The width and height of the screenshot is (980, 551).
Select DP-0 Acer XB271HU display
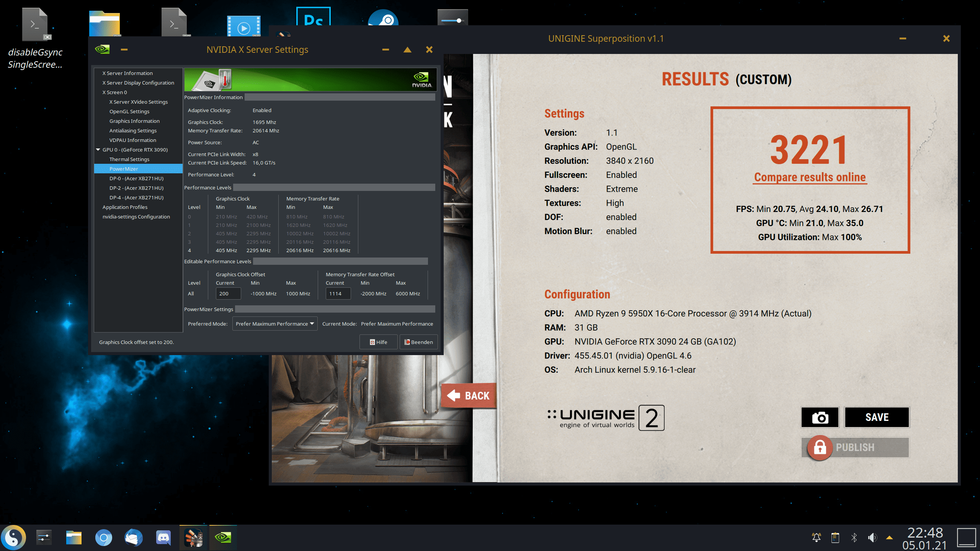(x=136, y=178)
